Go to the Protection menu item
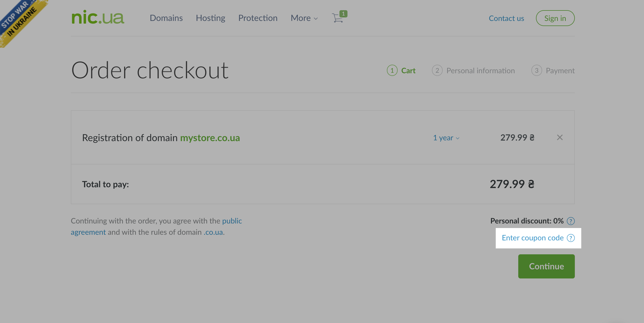Image resolution: width=644 pixels, height=323 pixels. point(258,18)
